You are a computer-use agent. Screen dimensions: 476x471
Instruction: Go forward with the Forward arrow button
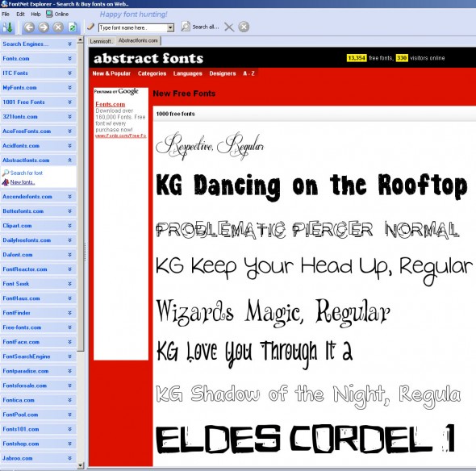(x=44, y=27)
